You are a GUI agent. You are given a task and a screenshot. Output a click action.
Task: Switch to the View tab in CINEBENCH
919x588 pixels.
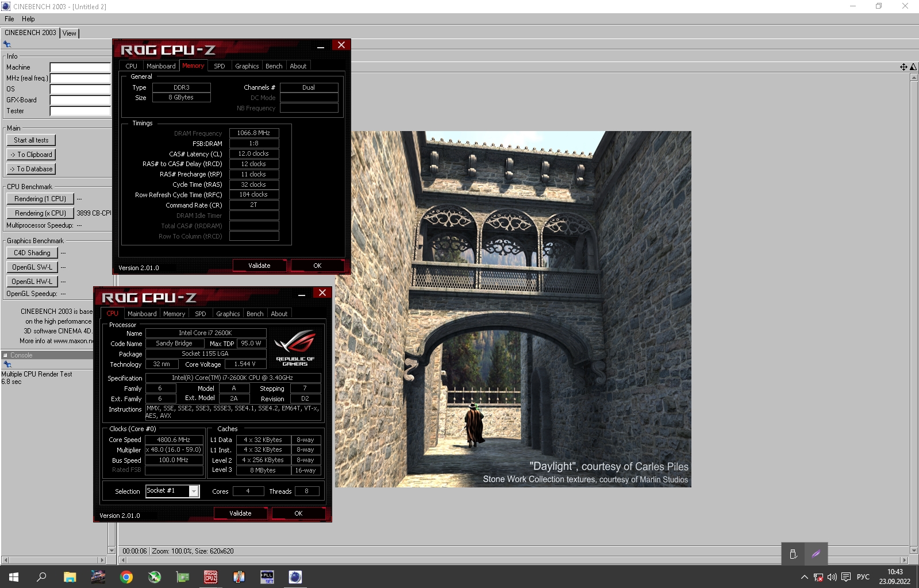pos(69,33)
